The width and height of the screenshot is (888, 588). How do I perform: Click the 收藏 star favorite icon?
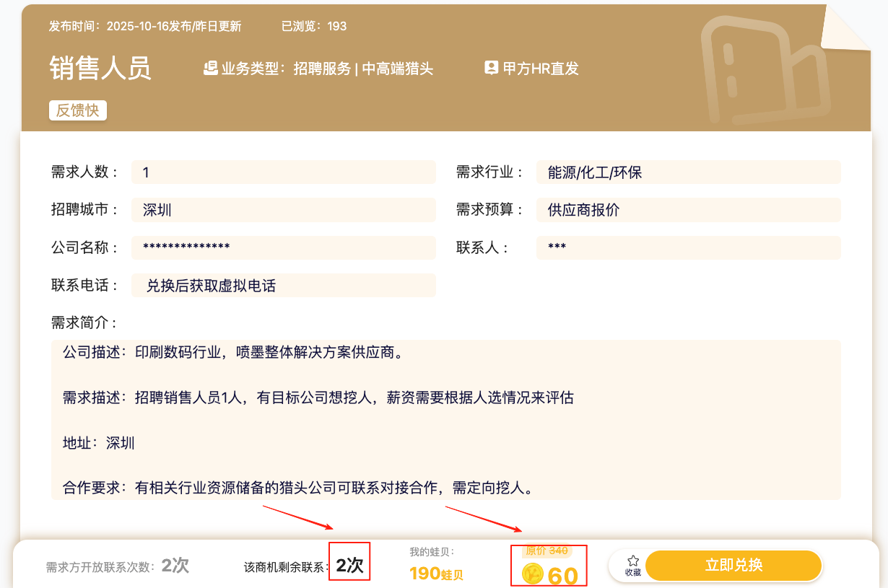click(x=633, y=561)
